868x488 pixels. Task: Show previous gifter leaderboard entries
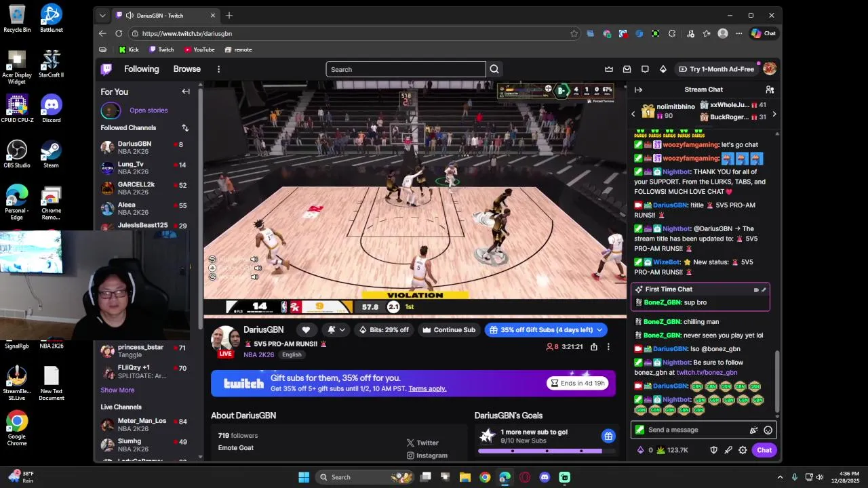[633, 114]
